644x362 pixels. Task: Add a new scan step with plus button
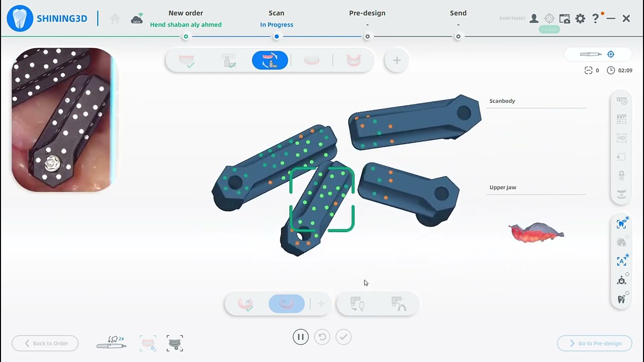point(396,60)
